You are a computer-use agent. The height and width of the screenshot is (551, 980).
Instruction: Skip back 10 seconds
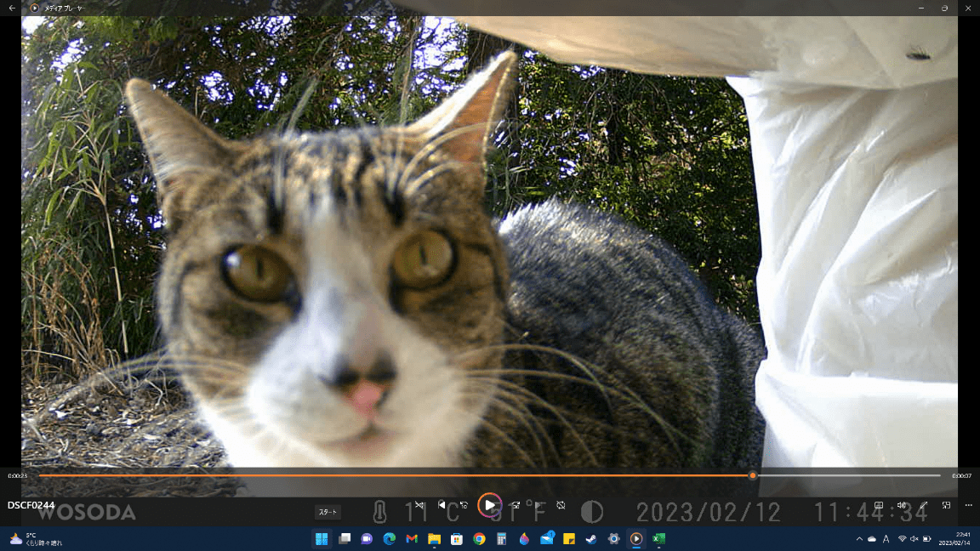[x=464, y=505]
